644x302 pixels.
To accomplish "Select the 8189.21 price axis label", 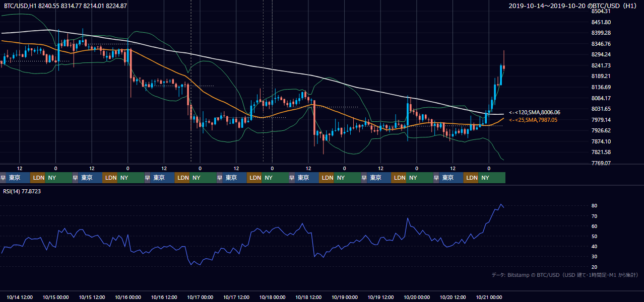I will pos(601,76).
